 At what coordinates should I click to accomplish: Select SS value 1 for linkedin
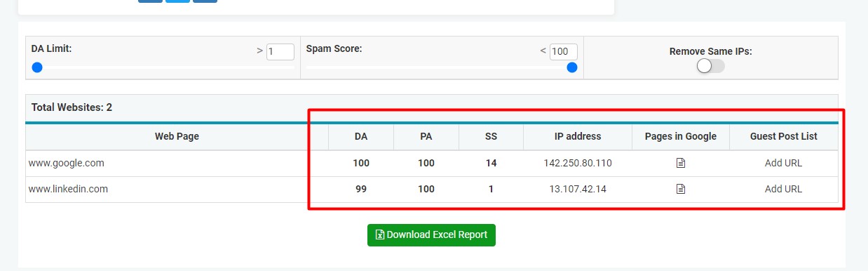pyautogui.click(x=491, y=189)
